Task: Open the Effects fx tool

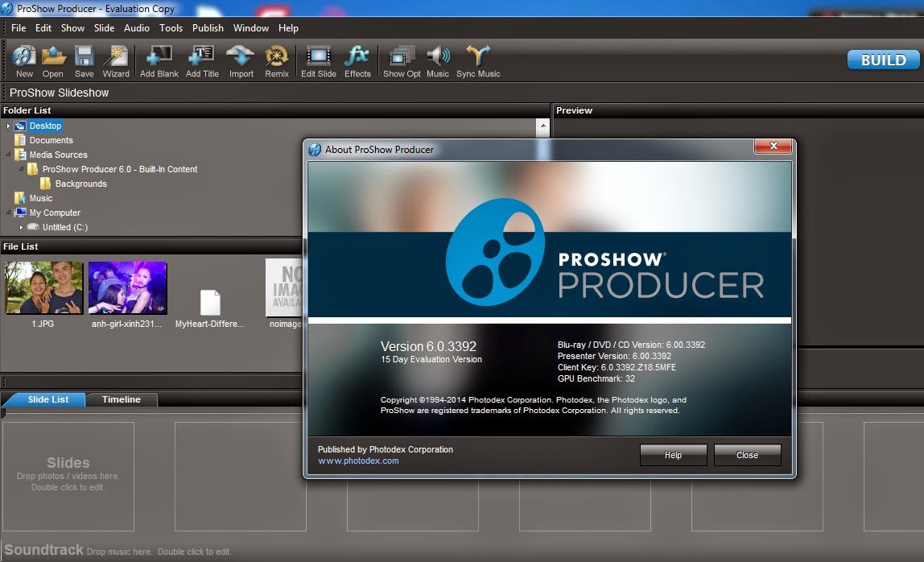Action: point(357,61)
